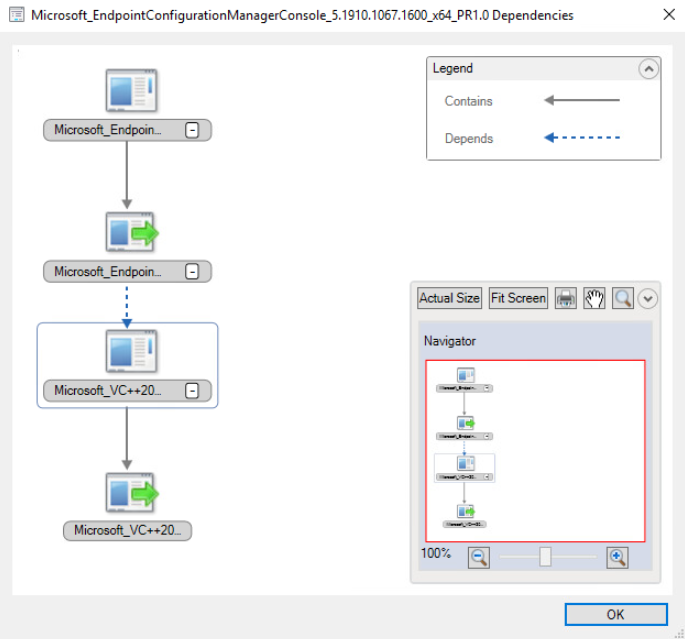
Task: Select the bottom Microsoft_VC++20 deployment type icon
Action: click(x=132, y=492)
